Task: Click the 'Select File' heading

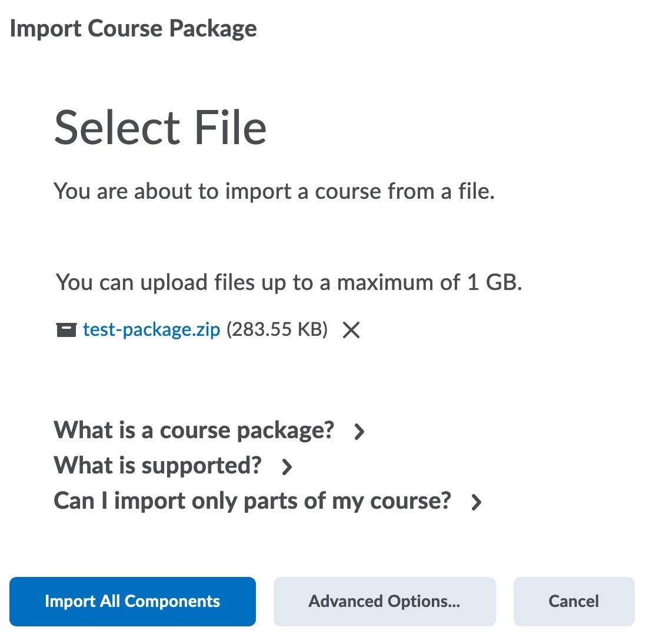Action: tap(160, 128)
